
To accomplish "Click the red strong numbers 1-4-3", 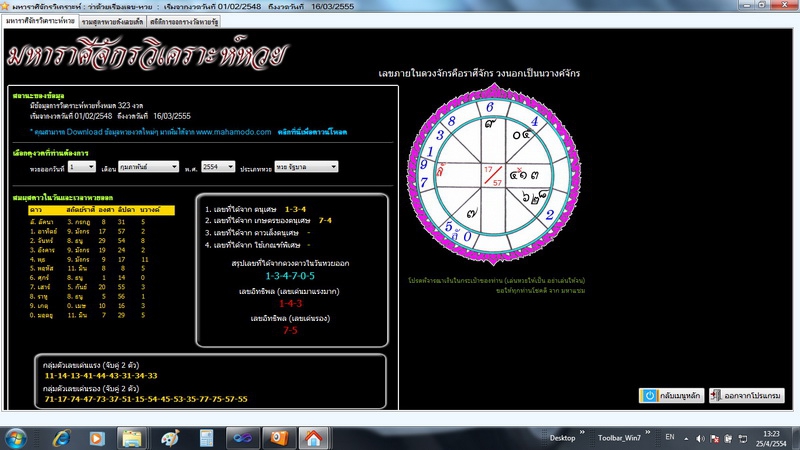I will pos(290,304).
